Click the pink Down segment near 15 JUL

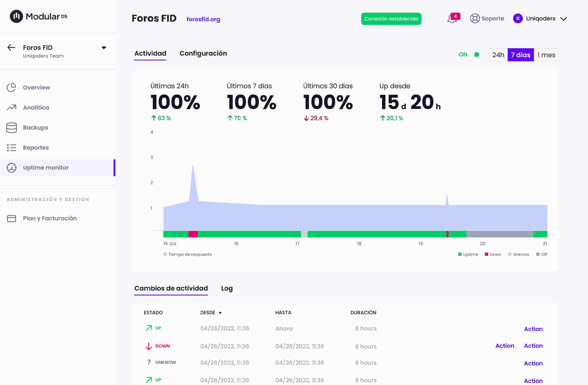tap(193, 234)
